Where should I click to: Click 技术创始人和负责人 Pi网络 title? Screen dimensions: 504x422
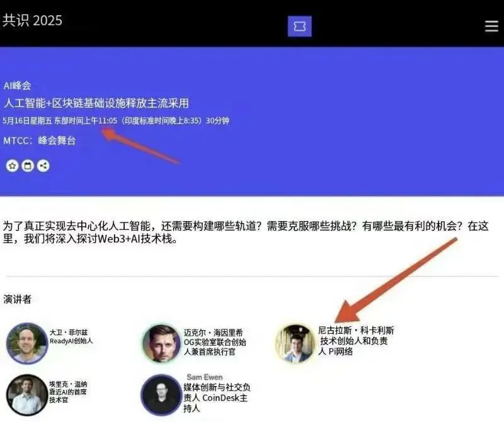point(353,346)
